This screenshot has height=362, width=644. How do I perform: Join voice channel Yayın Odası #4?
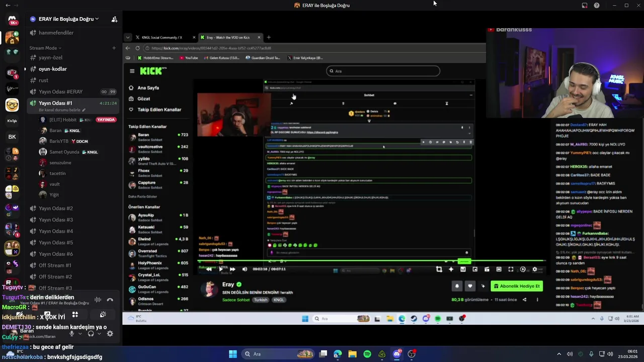pos(73,231)
